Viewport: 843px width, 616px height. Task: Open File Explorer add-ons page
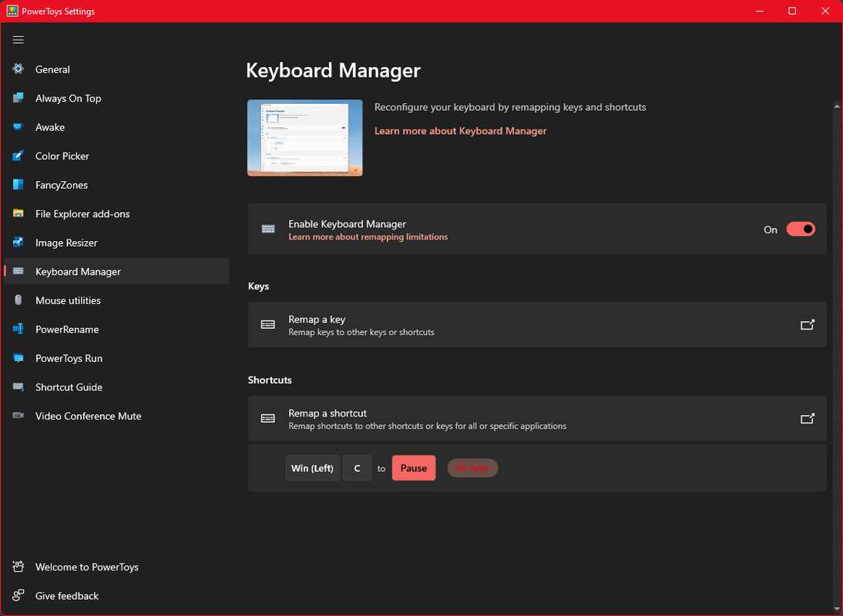(116, 214)
